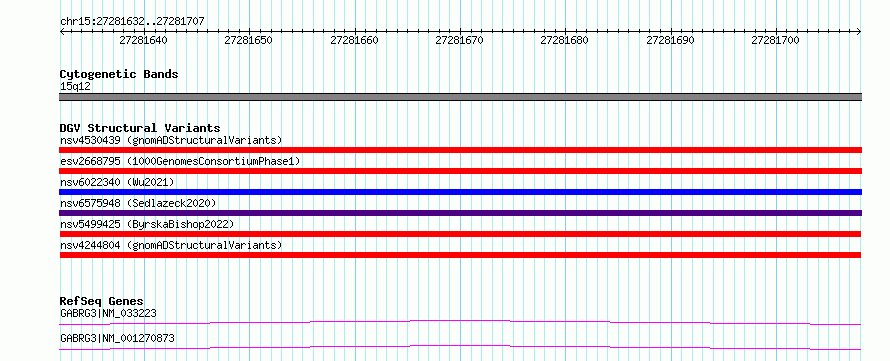Click ruler position 27281670

pyautogui.click(x=460, y=40)
